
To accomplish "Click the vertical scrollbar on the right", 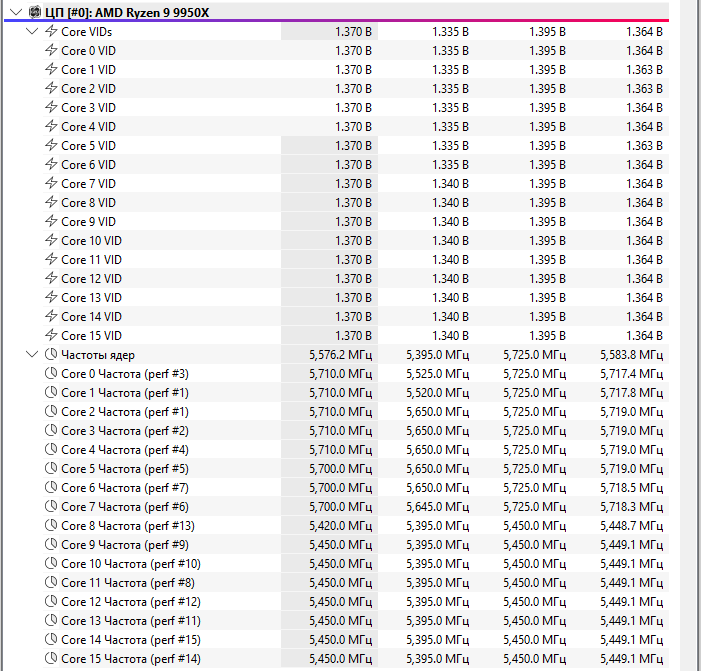I will pyautogui.click(x=688, y=335).
